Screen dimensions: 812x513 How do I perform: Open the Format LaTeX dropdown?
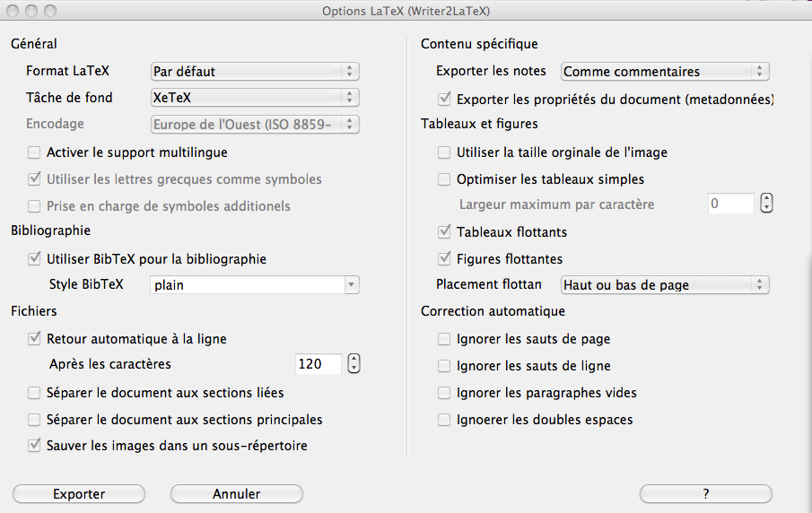pyautogui.click(x=253, y=71)
